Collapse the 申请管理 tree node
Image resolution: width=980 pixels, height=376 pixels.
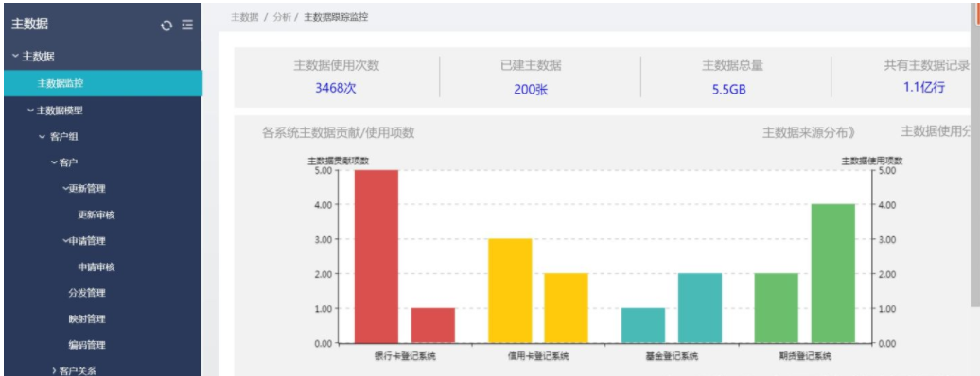click(65, 241)
